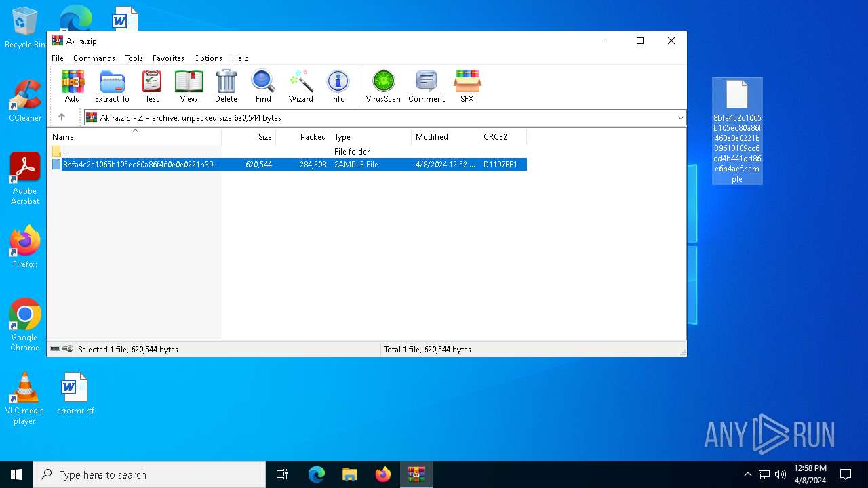The height and width of the screenshot is (488, 868).
Task: Open the volume control icon
Action: pos(781,474)
